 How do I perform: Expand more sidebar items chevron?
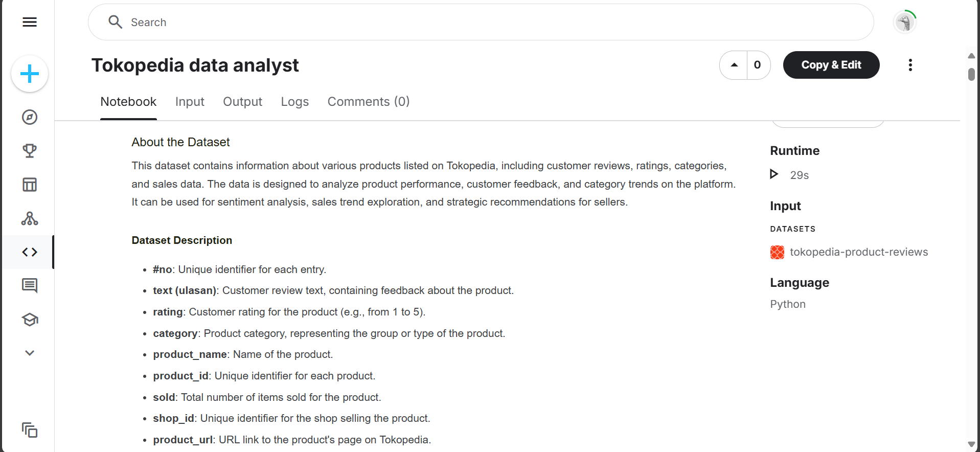tap(30, 353)
